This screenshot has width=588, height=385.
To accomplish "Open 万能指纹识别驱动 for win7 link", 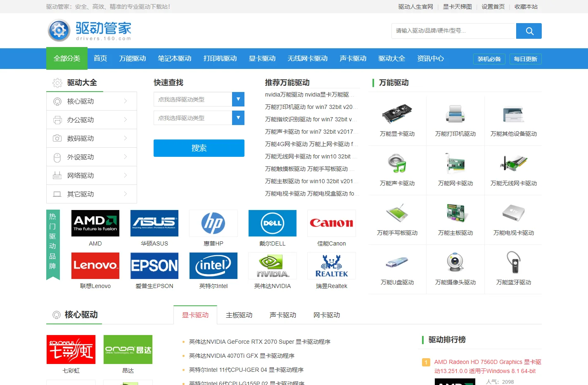I will pos(311,119).
